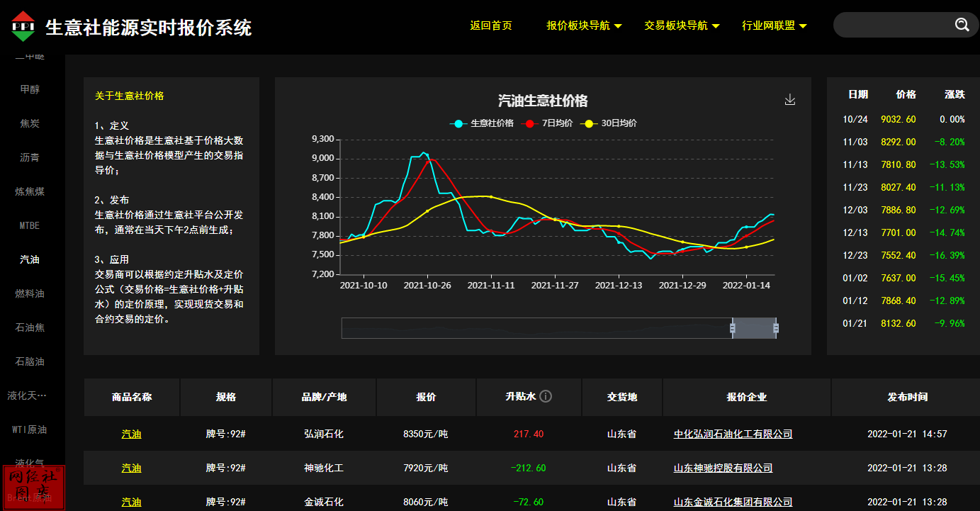The width and height of the screenshot is (980, 511).
Task: Open 汽油 link in 神驰化工 row
Action: [131, 468]
